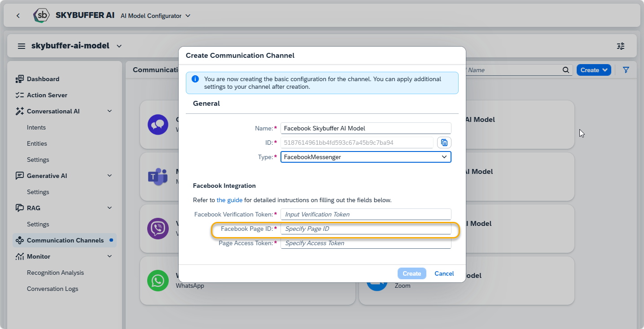
Task: Click the Zoom card label text
Action: point(403,286)
